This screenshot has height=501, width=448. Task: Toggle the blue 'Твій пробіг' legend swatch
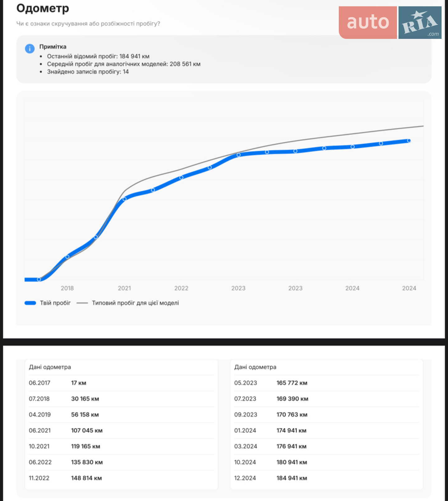30,303
